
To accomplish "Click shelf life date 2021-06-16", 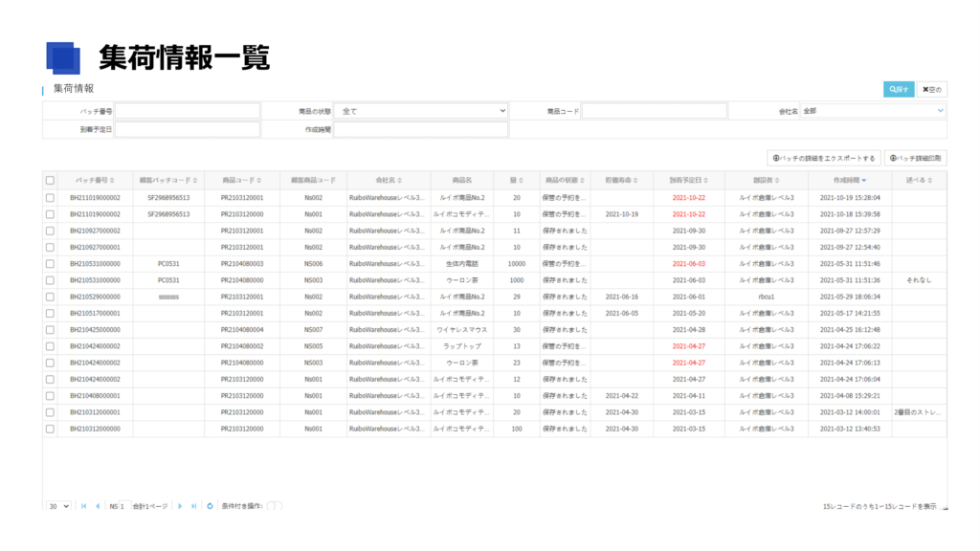I will (x=621, y=297).
